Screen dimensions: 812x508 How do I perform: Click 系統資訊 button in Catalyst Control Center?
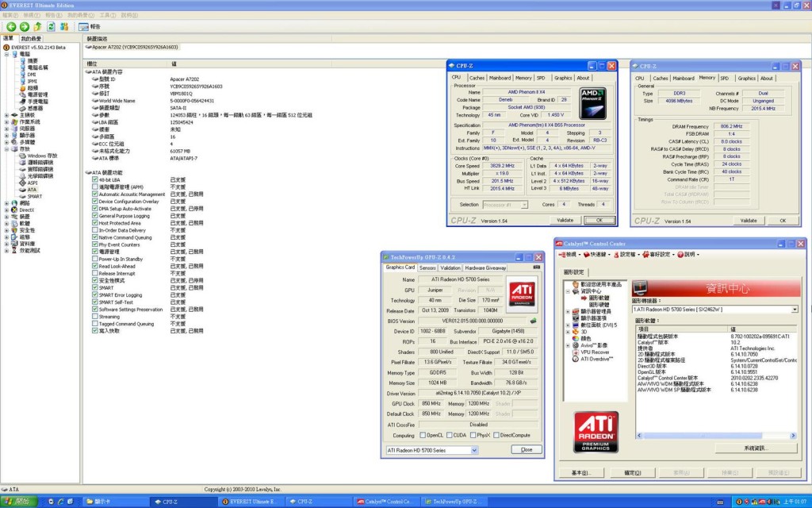point(756,448)
